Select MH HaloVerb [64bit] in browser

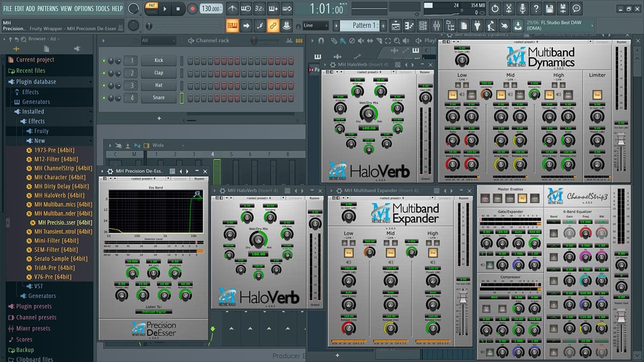(x=59, y=195)
